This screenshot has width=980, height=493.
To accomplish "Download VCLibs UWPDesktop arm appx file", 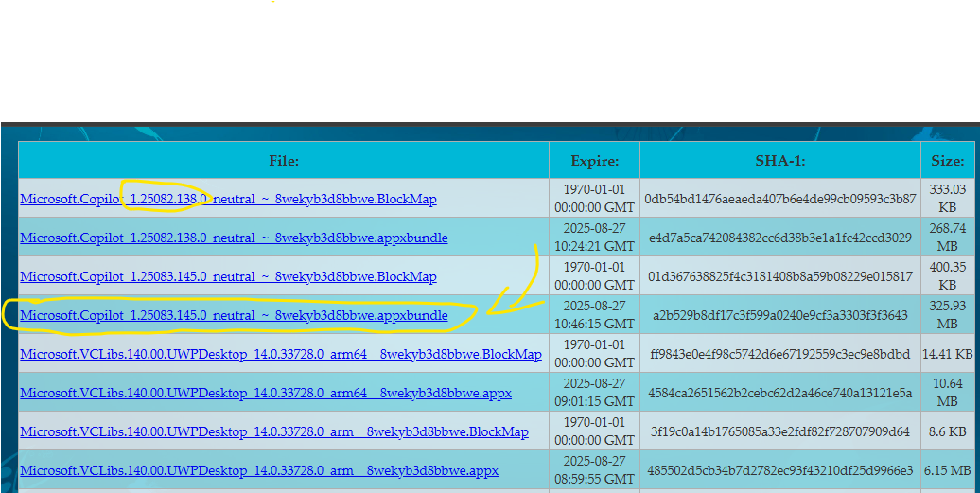I will tap(259, 470).
